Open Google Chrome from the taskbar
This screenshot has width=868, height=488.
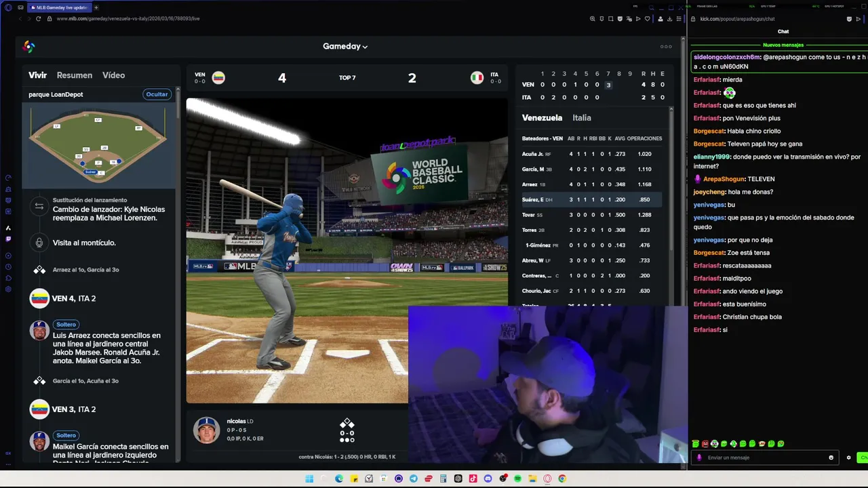point(562,479)
